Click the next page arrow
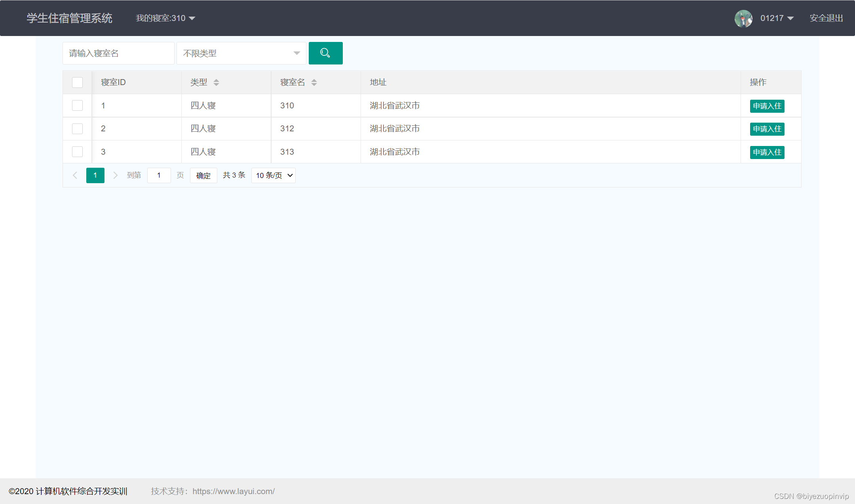Screen dimensions: 855x504 (115, 175)
